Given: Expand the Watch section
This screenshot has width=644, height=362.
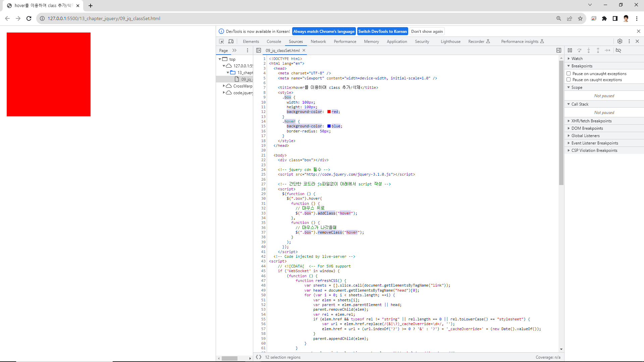Looking at the screenshot, I should point(577,59).
